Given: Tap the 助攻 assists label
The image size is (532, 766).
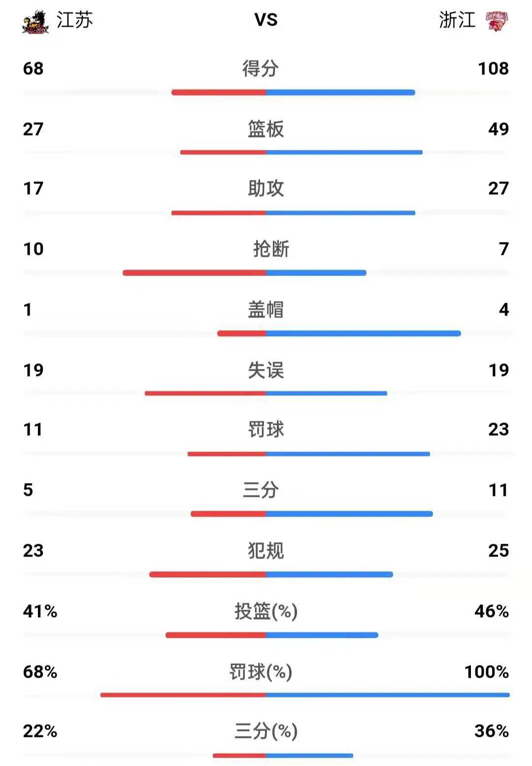Looking at the screenshot, I should 266,188.
